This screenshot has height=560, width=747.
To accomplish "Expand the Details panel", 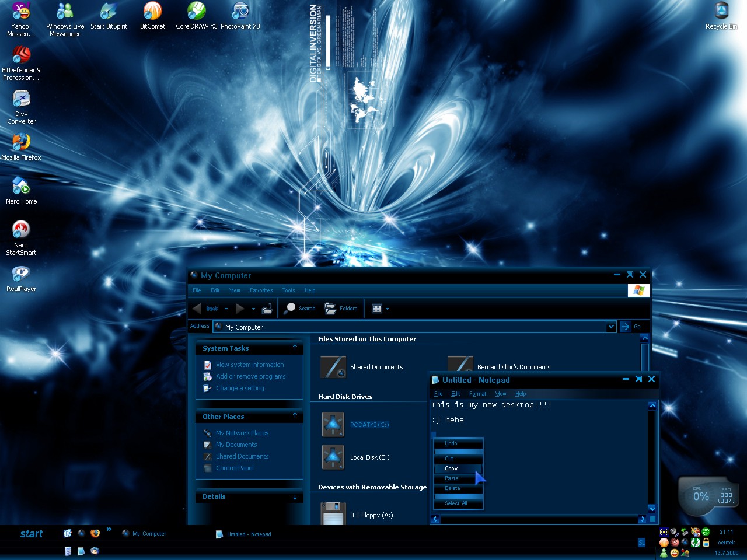I will pyautogui.click(x=295, y=497).
